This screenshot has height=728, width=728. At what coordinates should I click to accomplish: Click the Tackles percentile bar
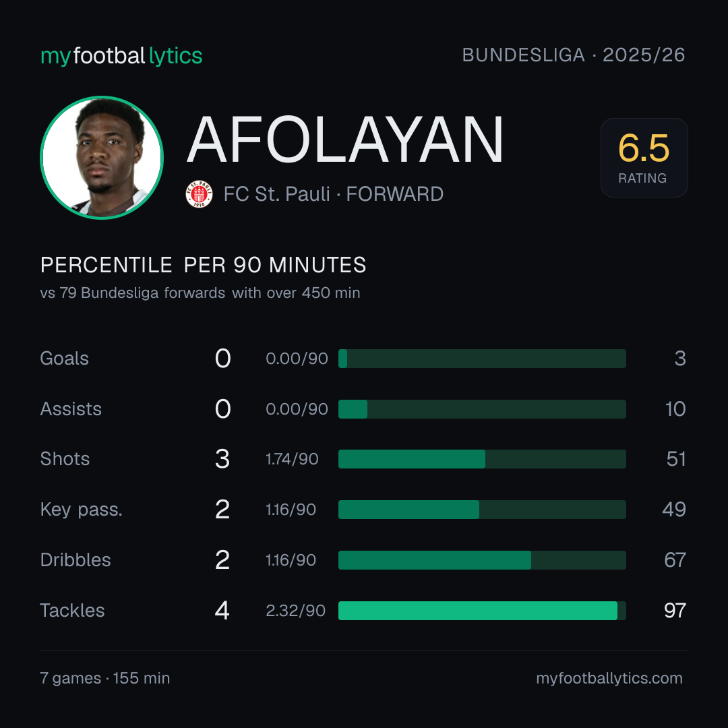[482, 611]
